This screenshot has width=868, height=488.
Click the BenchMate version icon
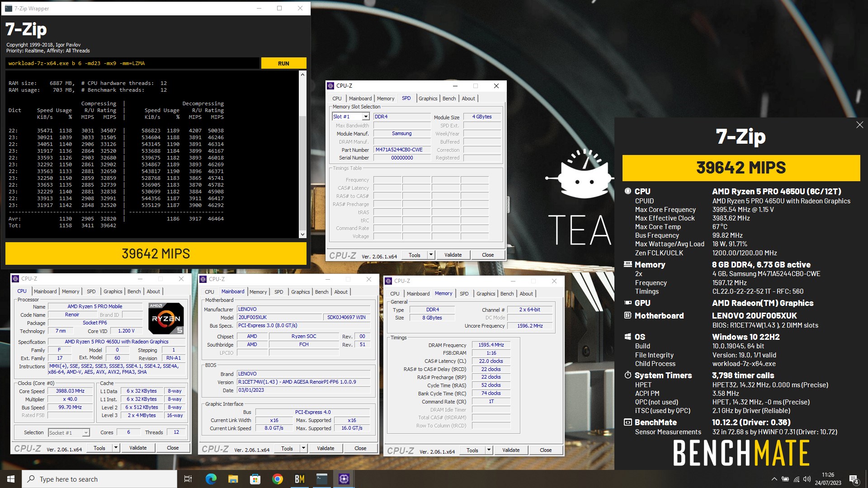627,422
